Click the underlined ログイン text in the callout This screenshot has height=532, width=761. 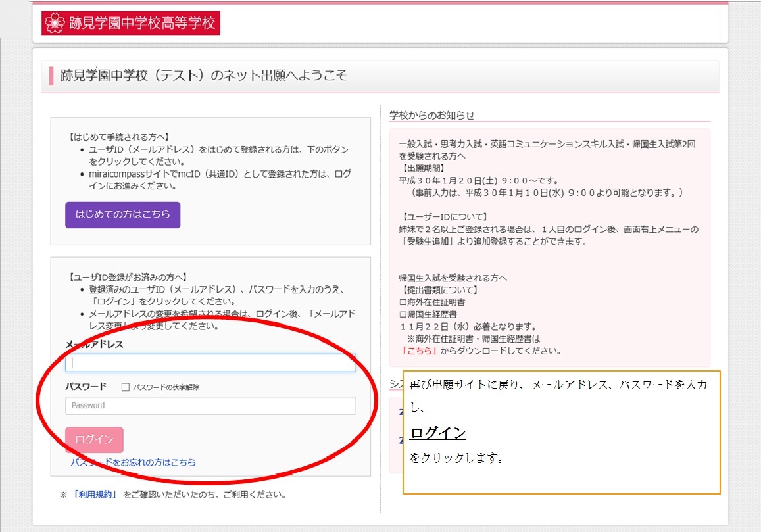click(x=437, y=433)
